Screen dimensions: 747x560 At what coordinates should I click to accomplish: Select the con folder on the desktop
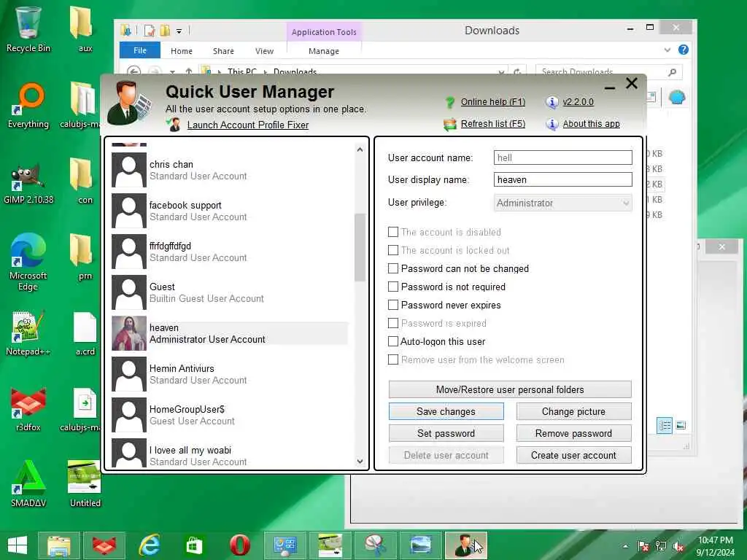tap(85, 181)
